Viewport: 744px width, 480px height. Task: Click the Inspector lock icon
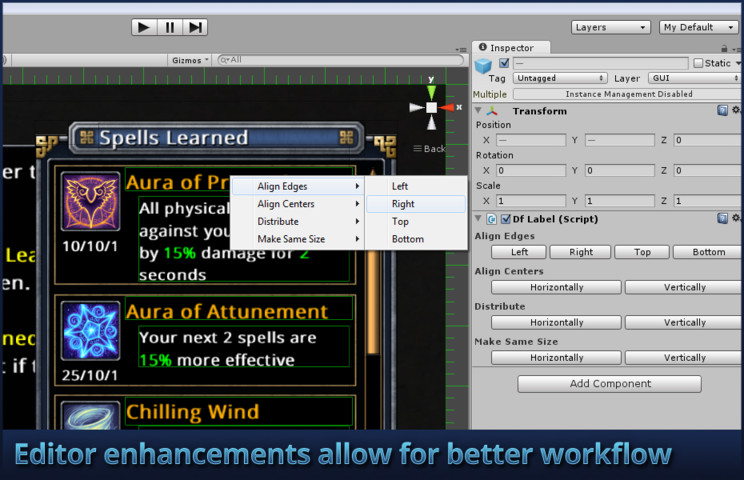point(724,48)
